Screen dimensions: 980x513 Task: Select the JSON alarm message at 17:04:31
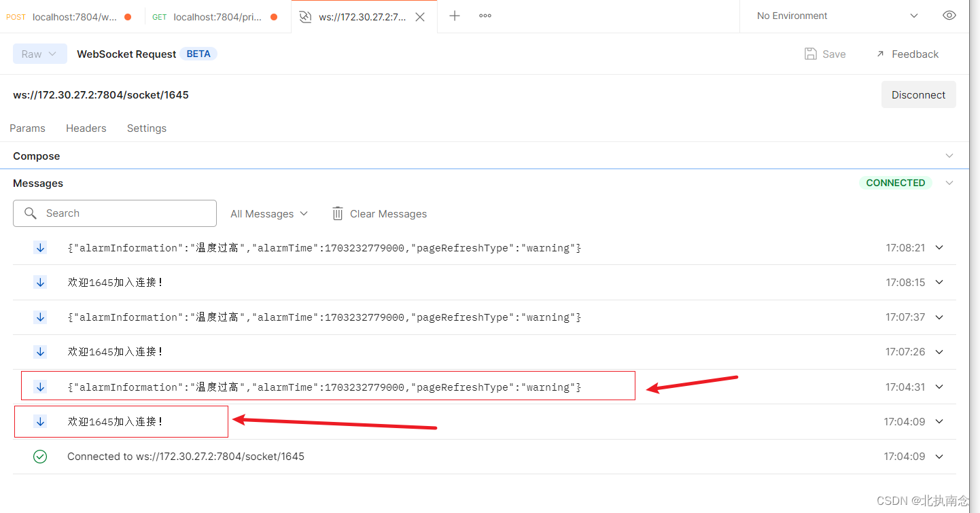click(324, 387)
